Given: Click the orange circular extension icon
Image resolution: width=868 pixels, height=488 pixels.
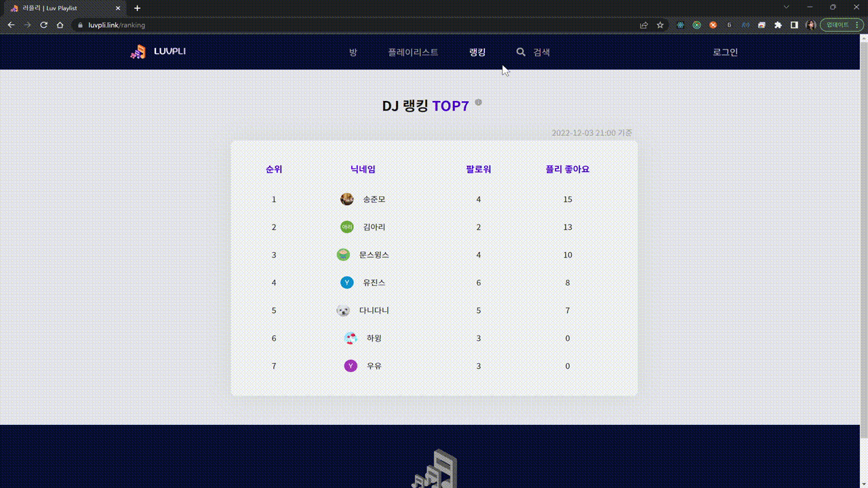Looking at the screenshot, I should (x=713, y=25).
